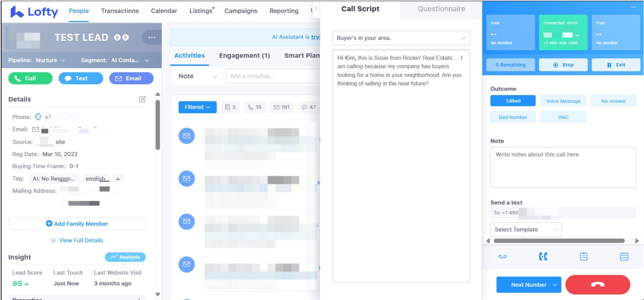Switch to Engagement (1) tab
Screen dimensions: 644x300
(244, 56)
